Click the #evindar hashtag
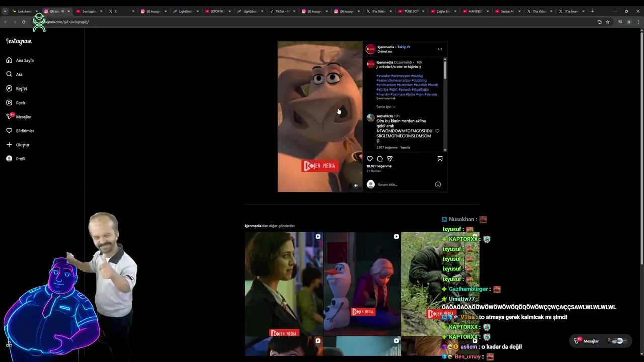Viewport: 644px width, 362px height. 383,76
